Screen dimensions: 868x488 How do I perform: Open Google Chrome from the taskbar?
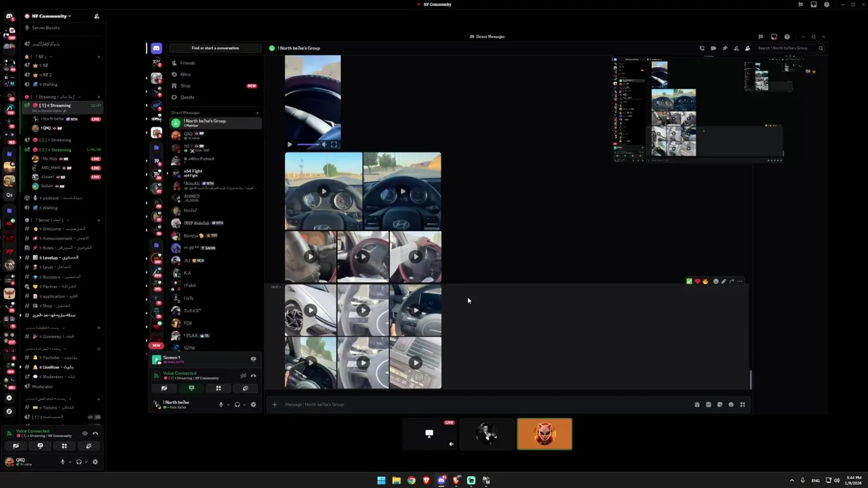[x=411, y=481]
